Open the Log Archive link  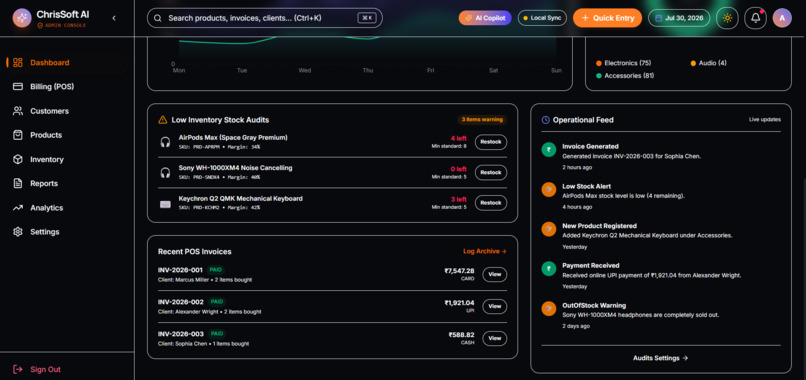pos(485,251)
